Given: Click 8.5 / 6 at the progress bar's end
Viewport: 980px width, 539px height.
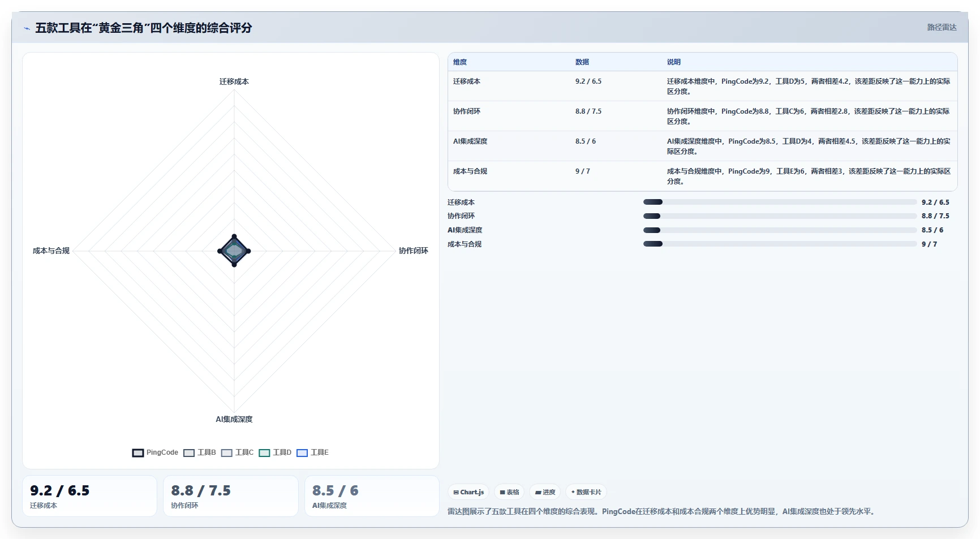Looking at the screenshot, I should 932,230.
